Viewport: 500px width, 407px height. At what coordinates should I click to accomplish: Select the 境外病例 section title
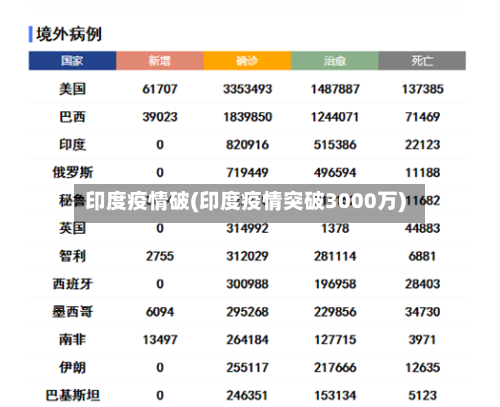click(69, 34)
